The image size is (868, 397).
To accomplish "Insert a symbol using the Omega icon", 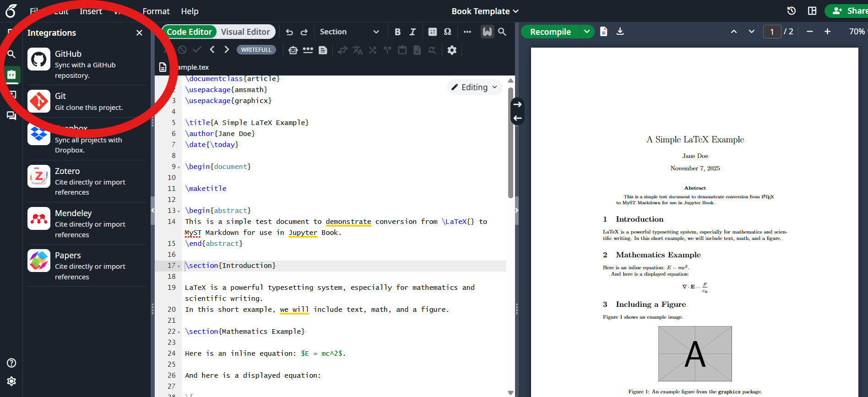I will [448, 32].
